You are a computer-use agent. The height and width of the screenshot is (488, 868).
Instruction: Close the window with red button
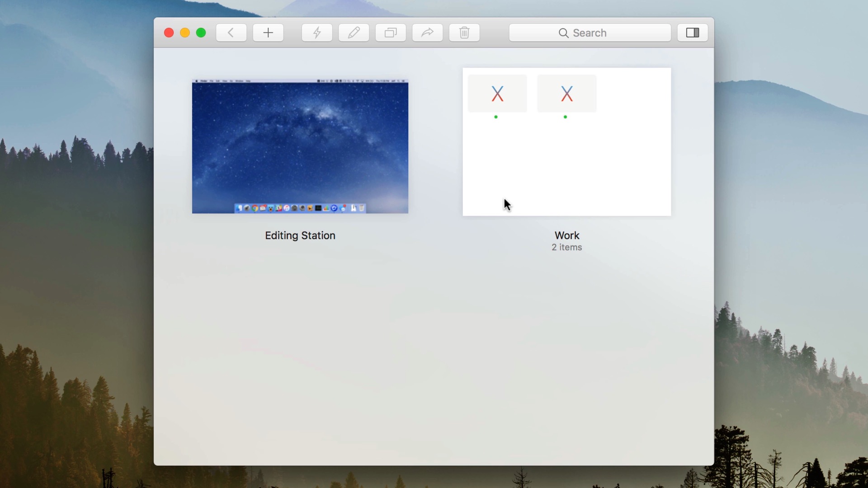(x=169, y=33)
